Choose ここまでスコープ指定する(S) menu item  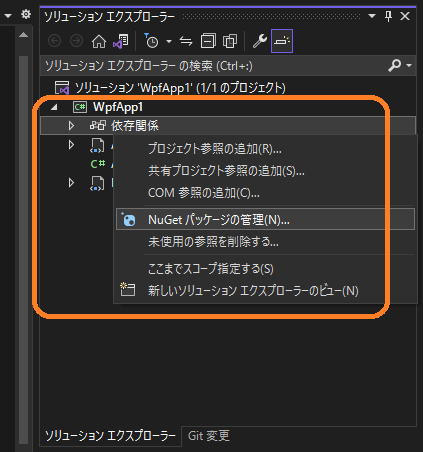pyautogui.click(x=265, y=269)
